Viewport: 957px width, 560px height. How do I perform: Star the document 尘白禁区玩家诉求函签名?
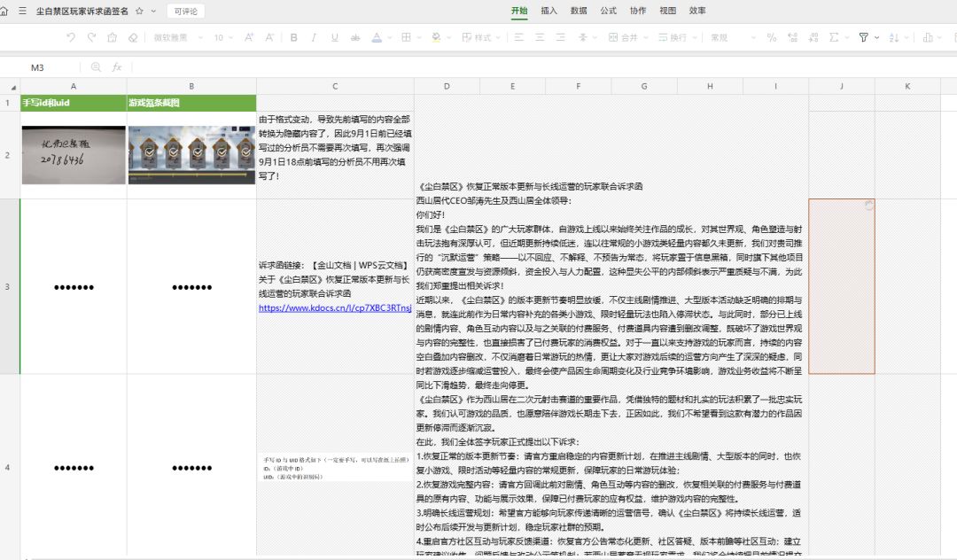[139, 11]
